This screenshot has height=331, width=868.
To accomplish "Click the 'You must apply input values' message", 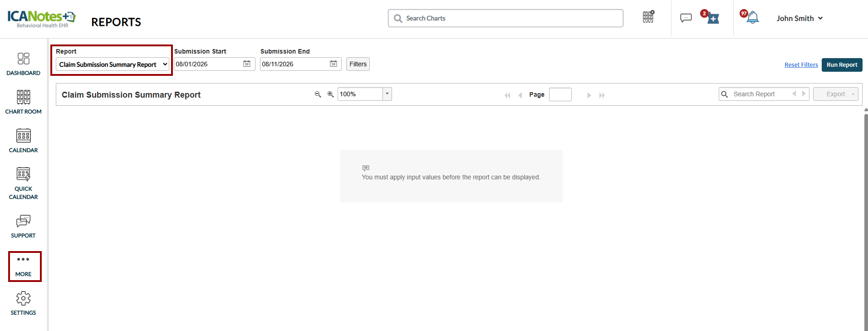I will coord(451,177).
